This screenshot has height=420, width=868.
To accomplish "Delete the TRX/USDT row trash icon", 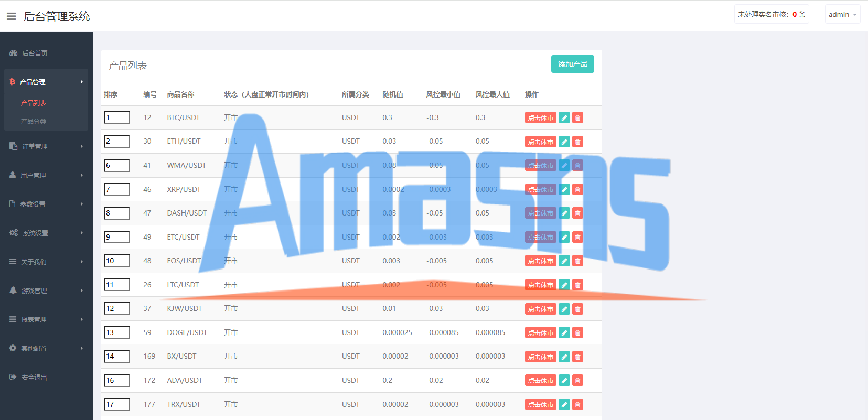I will pyautogui.click(x=577, y=404).
